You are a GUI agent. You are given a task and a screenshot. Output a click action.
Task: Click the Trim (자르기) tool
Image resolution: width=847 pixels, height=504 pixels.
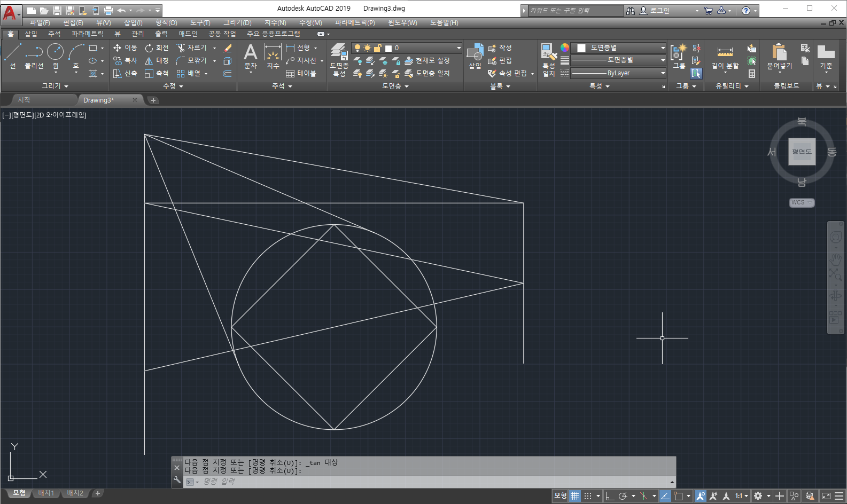coord(191,48)
